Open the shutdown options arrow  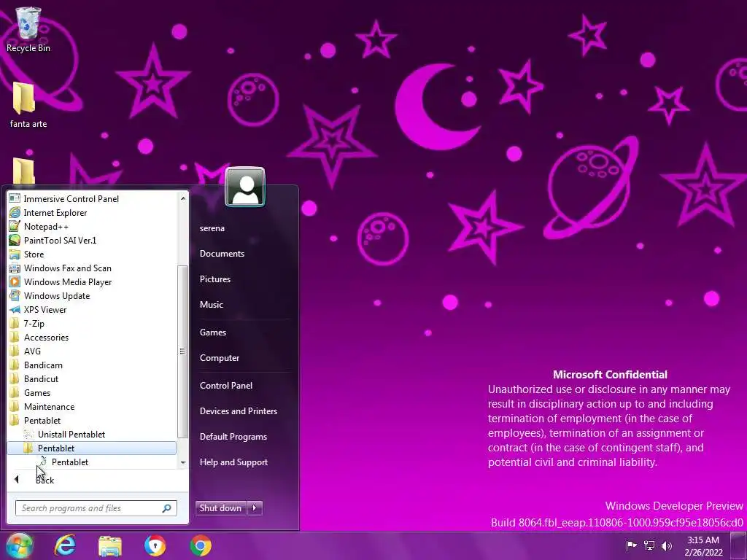[255, 508]
